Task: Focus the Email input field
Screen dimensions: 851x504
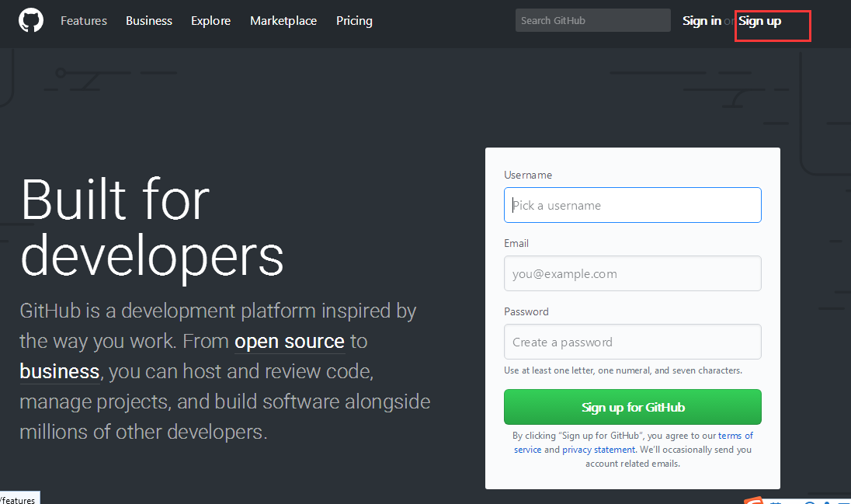Action: coord(632,273)
